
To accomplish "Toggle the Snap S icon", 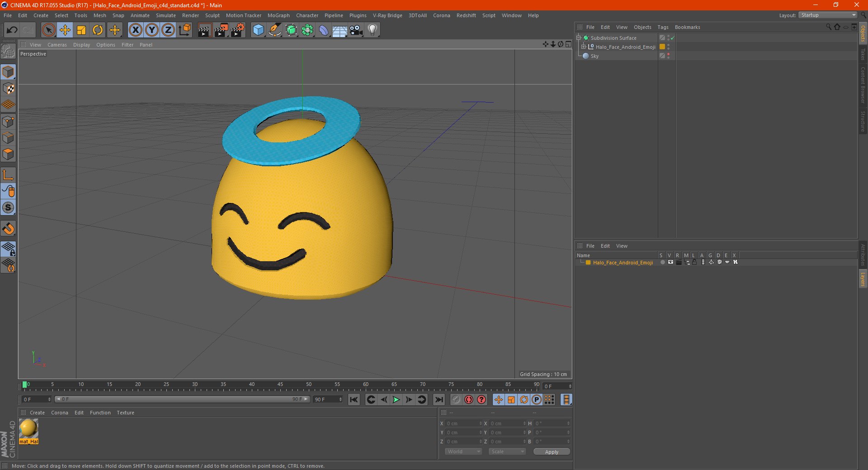I will tap(8, 207).
